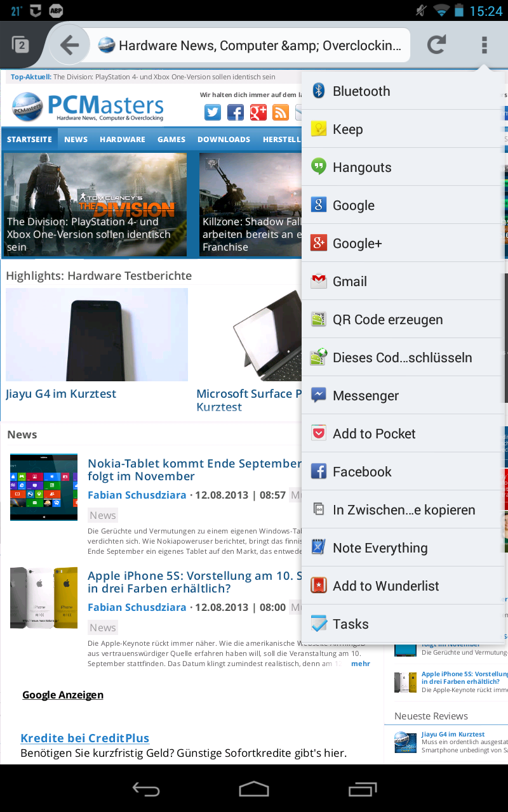Choose Hangouts from the share list
The image size is (508, 812).
(403, 167)
